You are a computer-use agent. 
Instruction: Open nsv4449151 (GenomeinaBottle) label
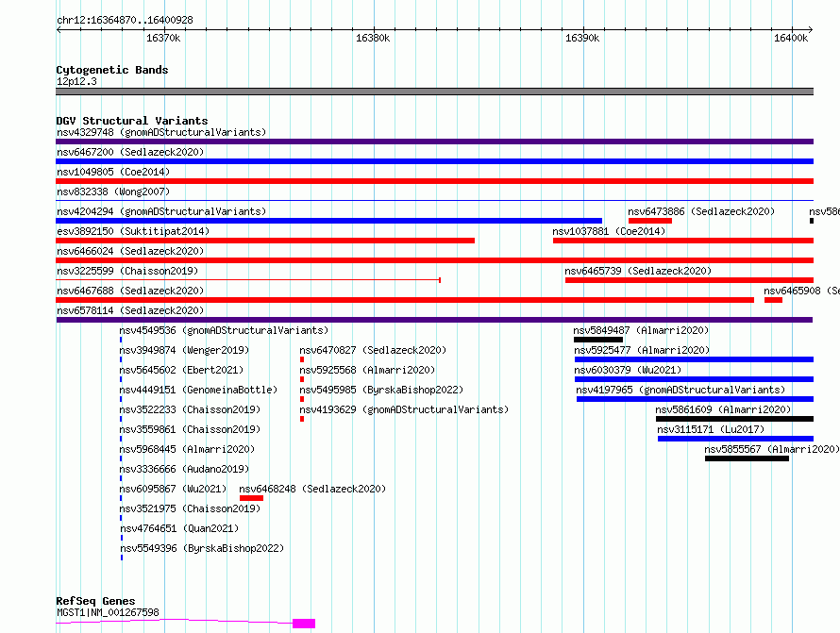198,390
